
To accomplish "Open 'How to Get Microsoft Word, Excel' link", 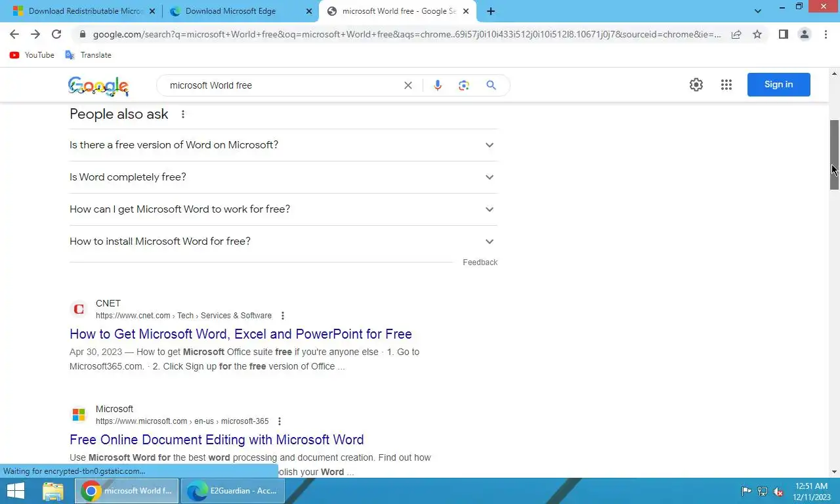I will click(241, 334).
